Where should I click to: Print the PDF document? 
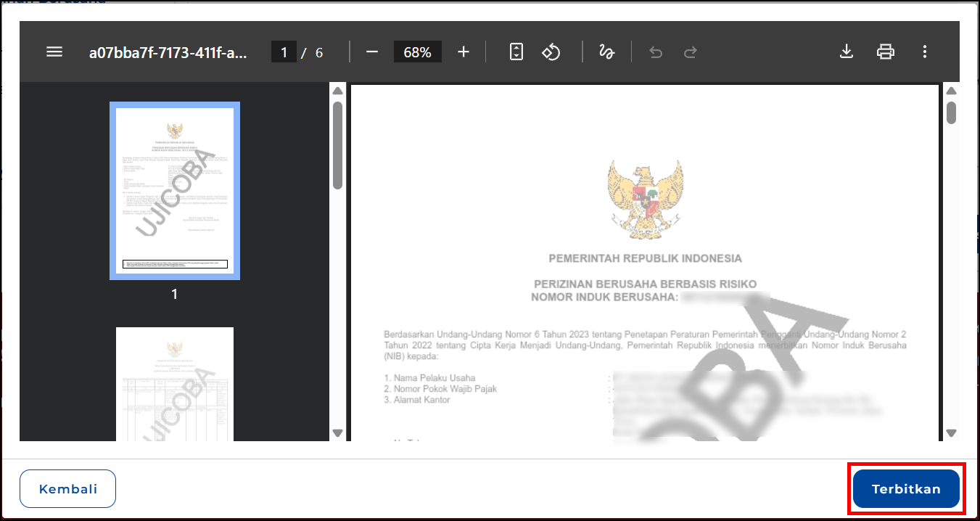pyautogui.click(x=885, y=52)
